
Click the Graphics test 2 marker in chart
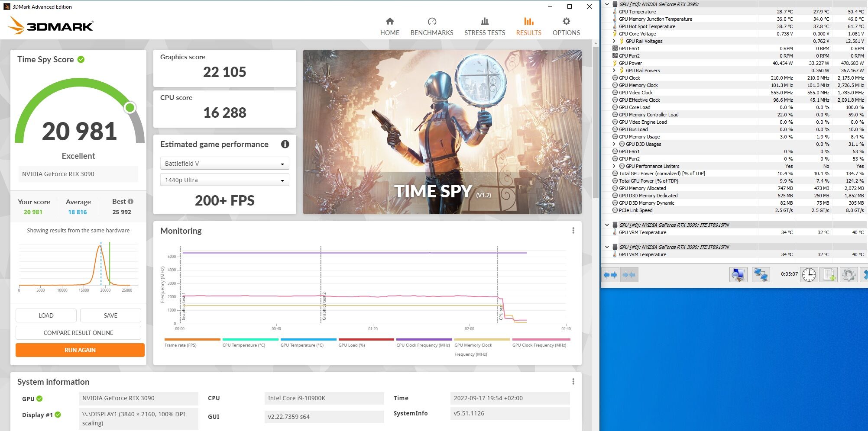coord(324,306)
